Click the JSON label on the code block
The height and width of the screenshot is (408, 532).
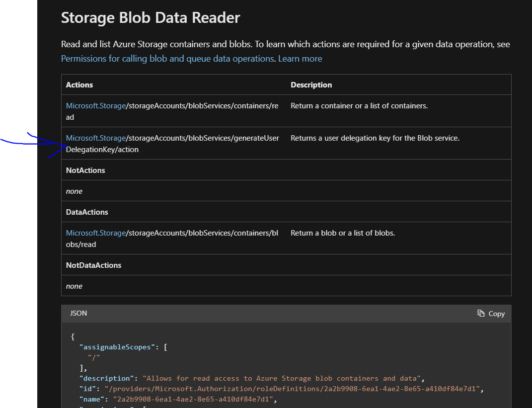(78, 314)
